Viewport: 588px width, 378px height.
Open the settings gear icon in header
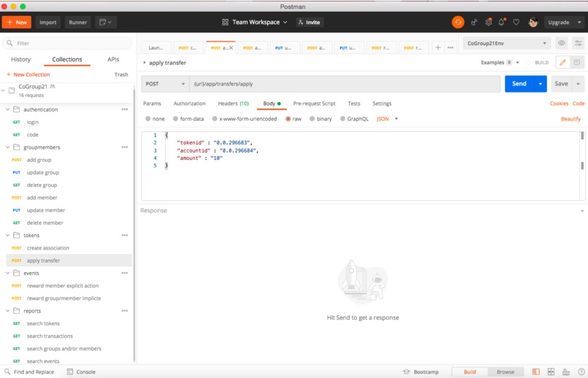click(488, 22)
